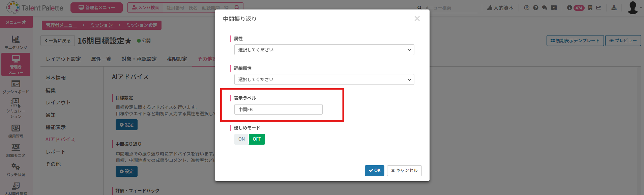Select レポート in the settings side menu

(x=56, y=152)
